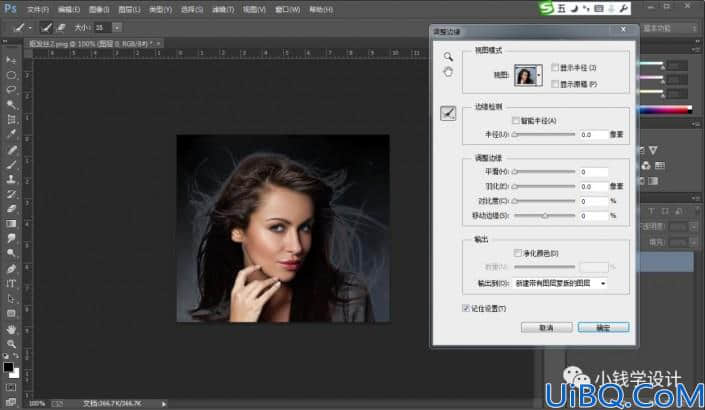Choose the Erase Refinements tool in options bar
Screen dimensions: 705x410
(x=61, y=27)
